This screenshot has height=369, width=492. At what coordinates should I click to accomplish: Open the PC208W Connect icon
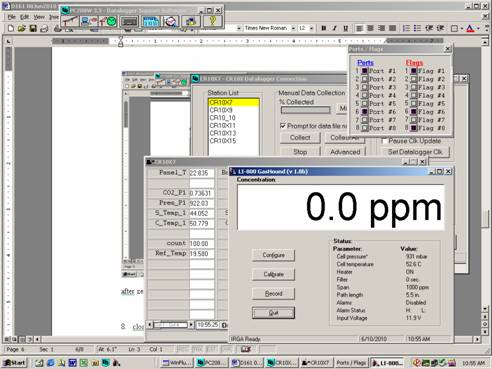click(x=89, y=21)
